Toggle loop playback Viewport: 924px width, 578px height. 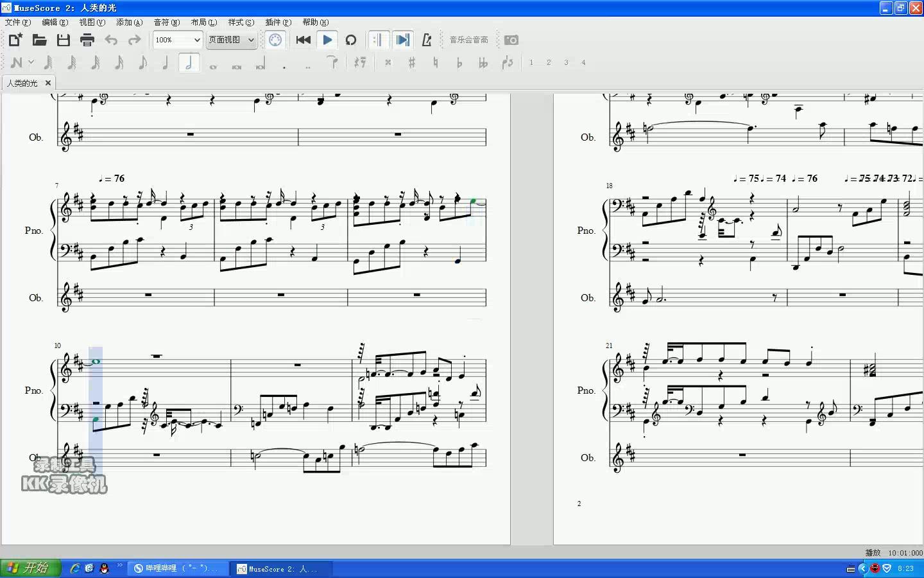click(x=351, y=40)
